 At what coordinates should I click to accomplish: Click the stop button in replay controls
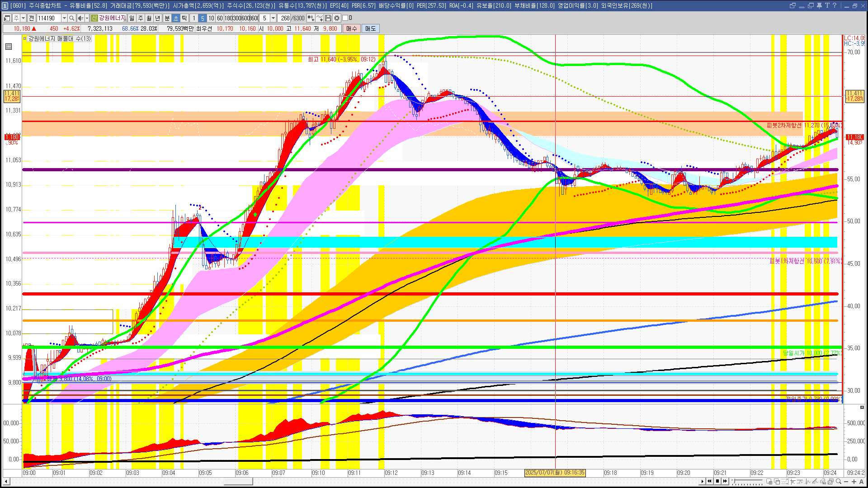[x=717, y=481]
